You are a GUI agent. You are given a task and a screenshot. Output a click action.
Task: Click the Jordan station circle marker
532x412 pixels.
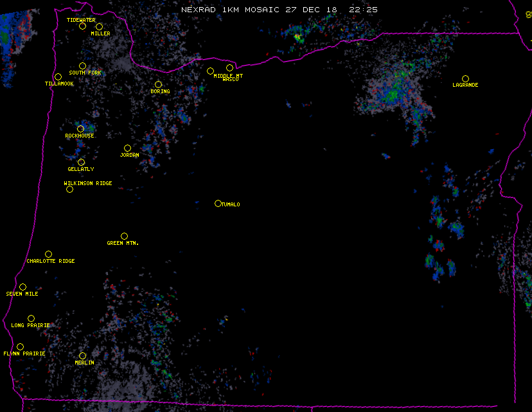[x=127, y=148]
